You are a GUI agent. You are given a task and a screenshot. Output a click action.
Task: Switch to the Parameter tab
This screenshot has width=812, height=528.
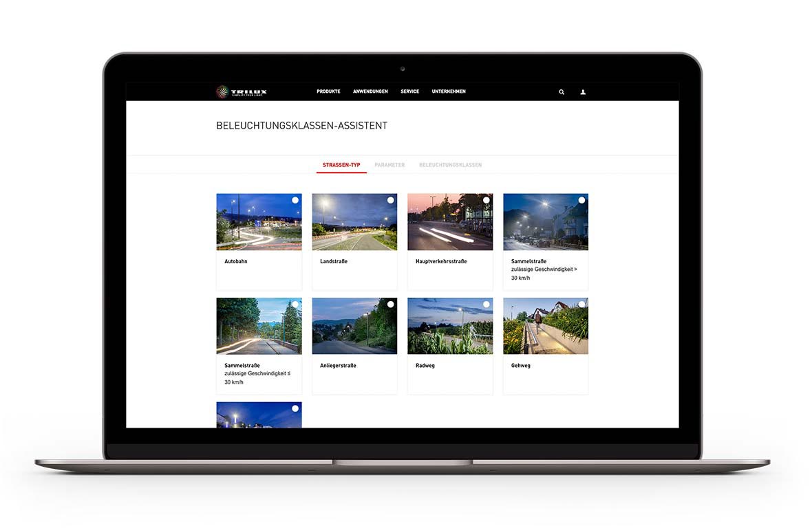(389, 165)
